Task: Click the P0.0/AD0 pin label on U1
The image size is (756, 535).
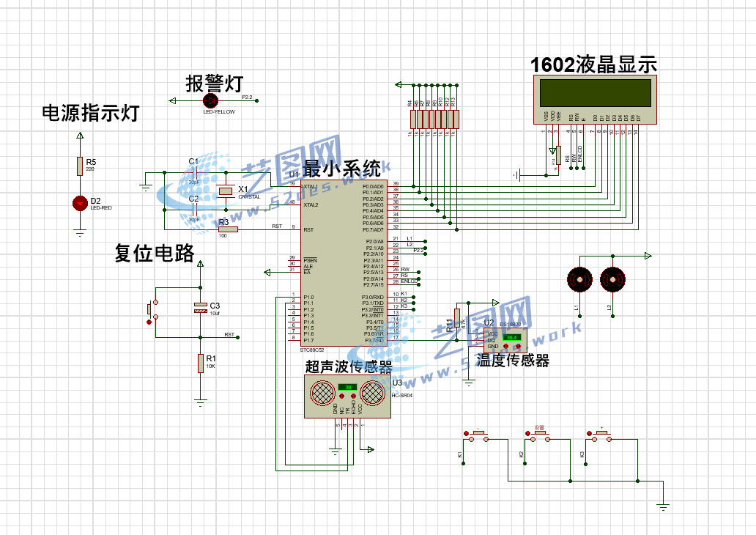Action: pos(373,187)
